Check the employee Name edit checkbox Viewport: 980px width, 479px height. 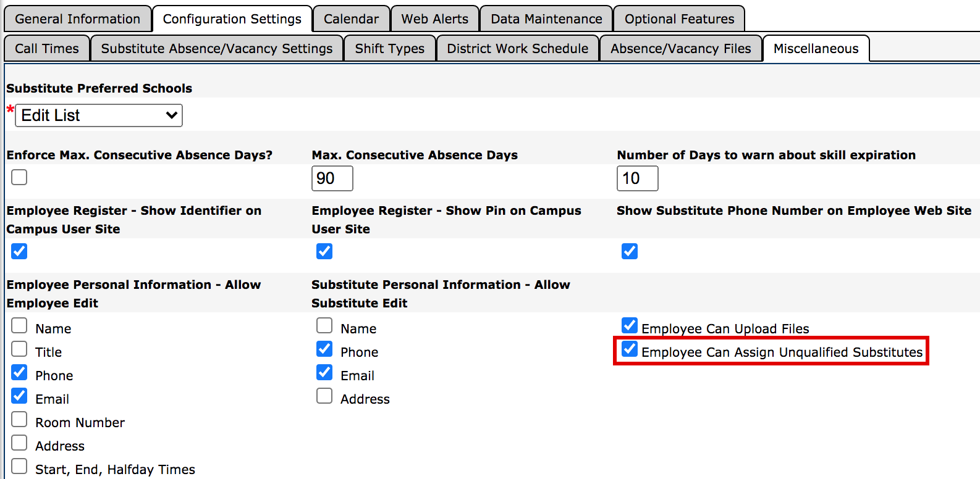(x=19, y=326)
